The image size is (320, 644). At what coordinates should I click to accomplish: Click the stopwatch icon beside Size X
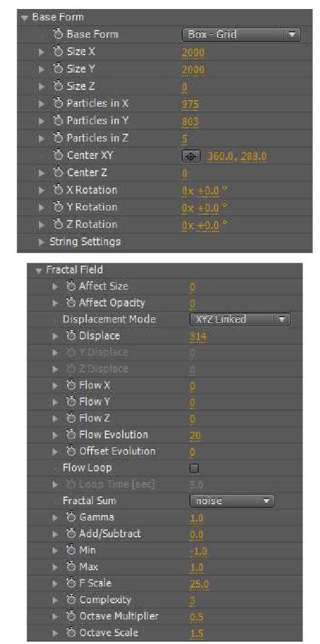[58, 52]
